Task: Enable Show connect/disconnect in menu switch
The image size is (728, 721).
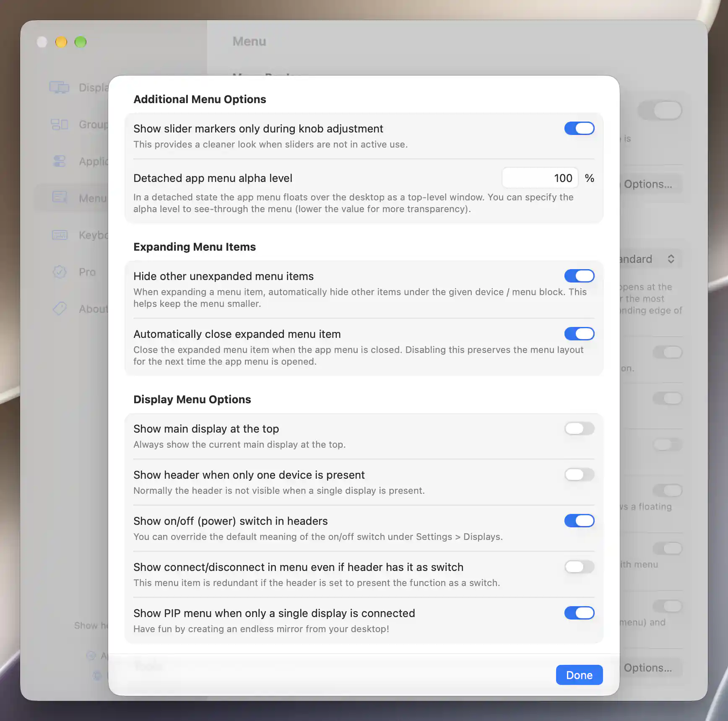Action: [x=579, y=567]
